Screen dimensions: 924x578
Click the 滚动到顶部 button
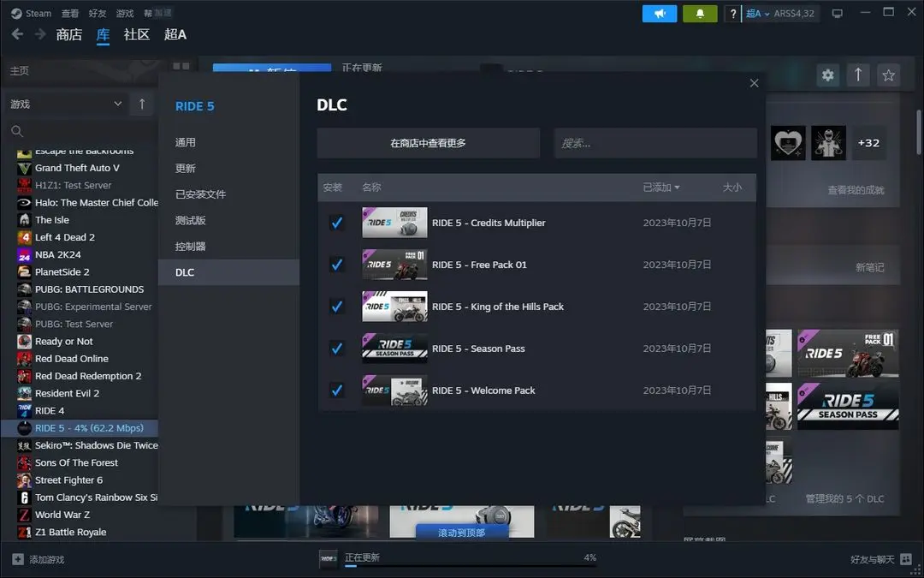pyautogui.click(x=462, y=532)
